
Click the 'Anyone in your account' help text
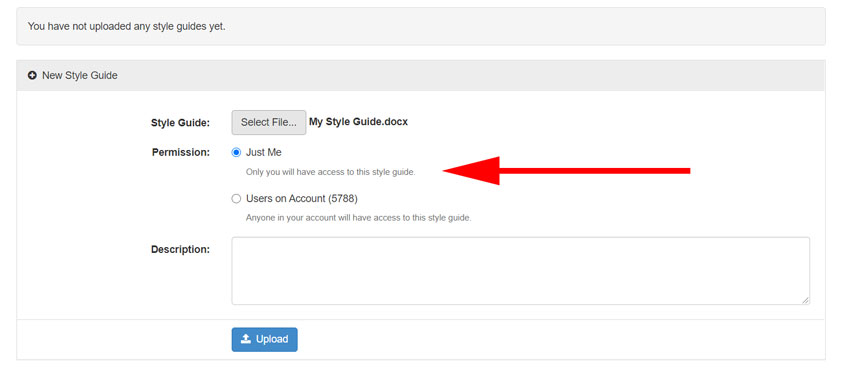coord(359,219)
